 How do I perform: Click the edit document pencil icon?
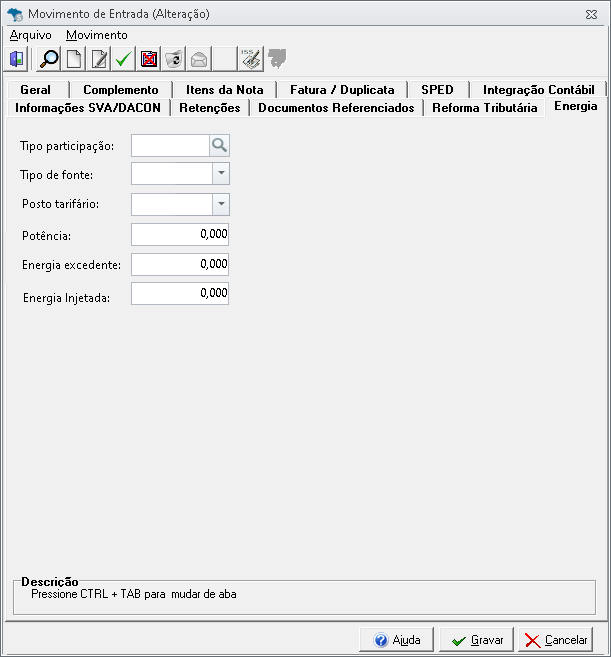click(99, 59)
